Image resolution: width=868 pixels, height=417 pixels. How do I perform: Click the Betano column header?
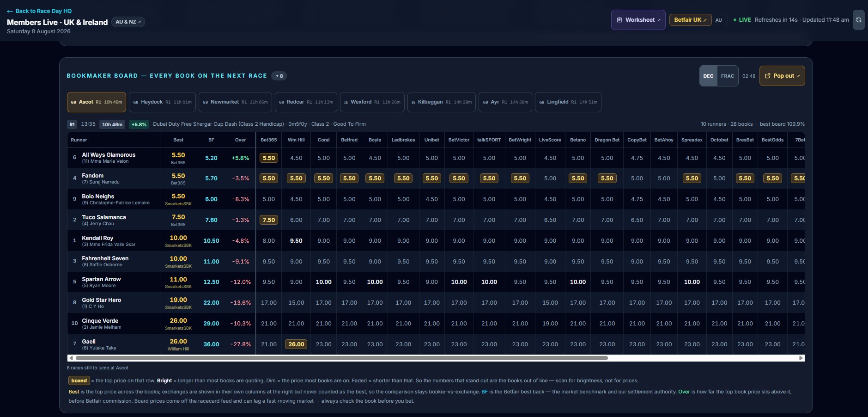pos(578,140)
